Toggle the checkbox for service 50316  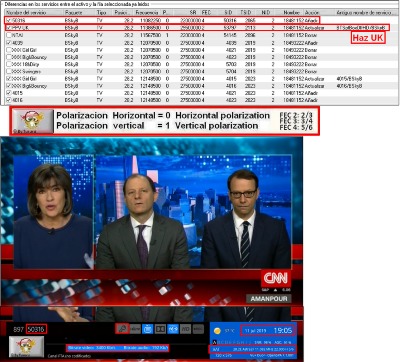point(9,20)
